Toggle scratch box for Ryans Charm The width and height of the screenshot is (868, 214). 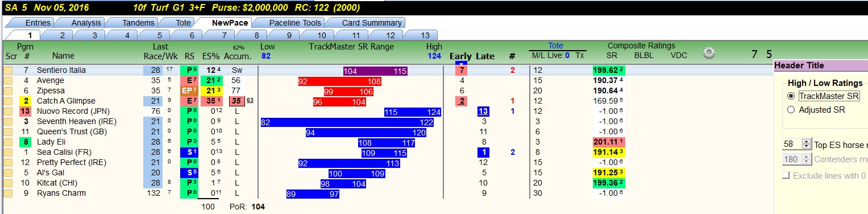point(9,193)
